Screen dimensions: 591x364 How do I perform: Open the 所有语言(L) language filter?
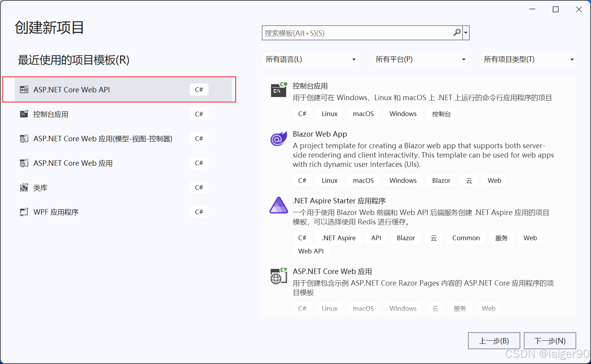coord(310,59)
